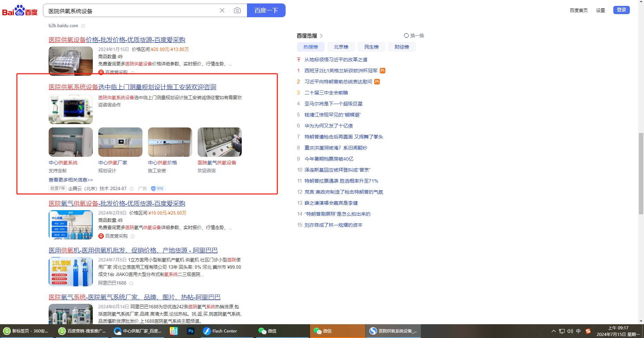Open ad title 医院供氧系统设备选中临上门测量规划设计施工安装欢迎咨询
The width and height of the screenshot is (644, 338).
[x=132, y=87]
